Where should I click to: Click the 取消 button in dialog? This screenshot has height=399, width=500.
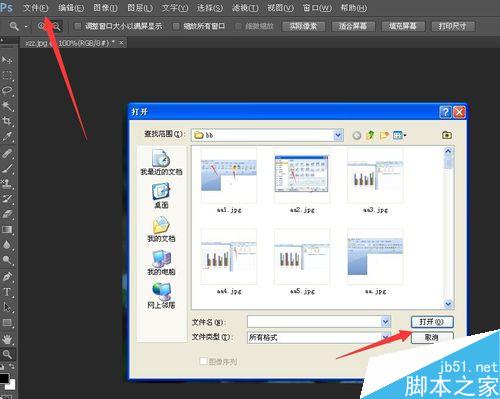coord(432,337)
